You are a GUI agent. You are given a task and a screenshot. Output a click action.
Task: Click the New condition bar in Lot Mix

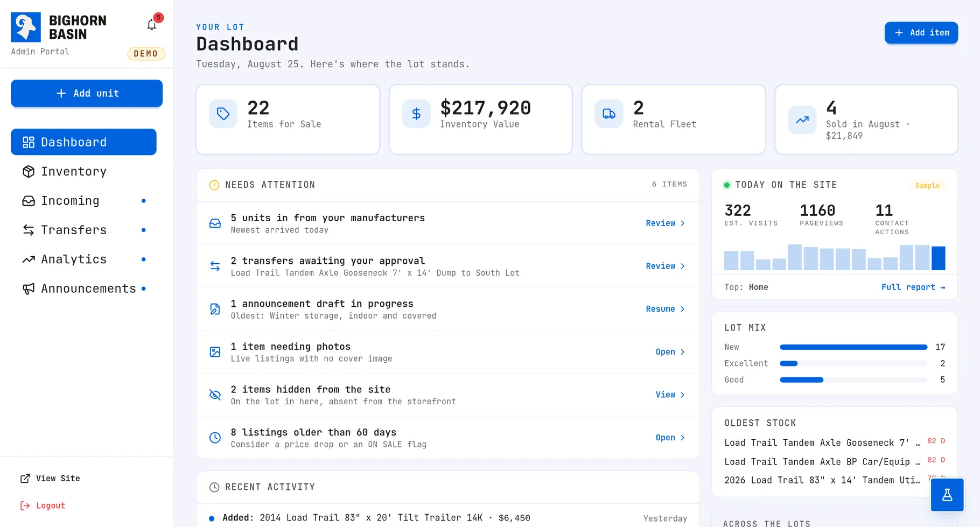click(853, 347)
